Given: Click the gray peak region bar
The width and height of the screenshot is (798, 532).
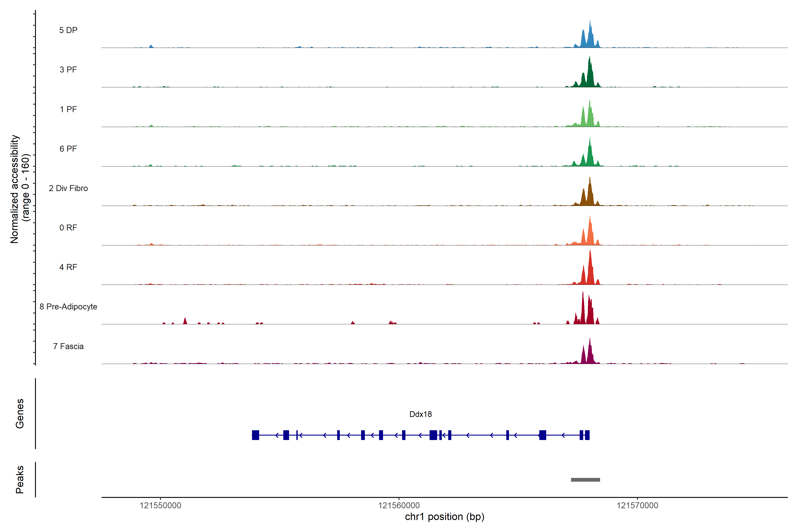Looking at the screenshot, I should (585, 480).
